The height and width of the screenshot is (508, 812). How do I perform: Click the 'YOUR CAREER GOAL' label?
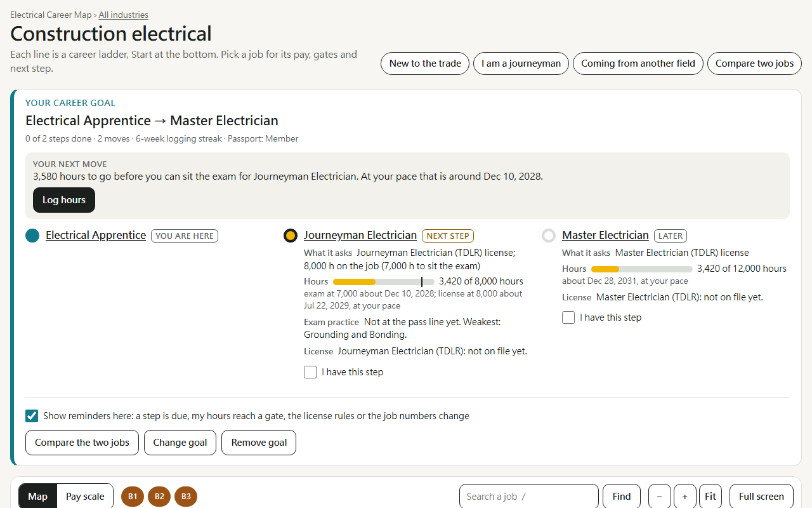[70, 103]
